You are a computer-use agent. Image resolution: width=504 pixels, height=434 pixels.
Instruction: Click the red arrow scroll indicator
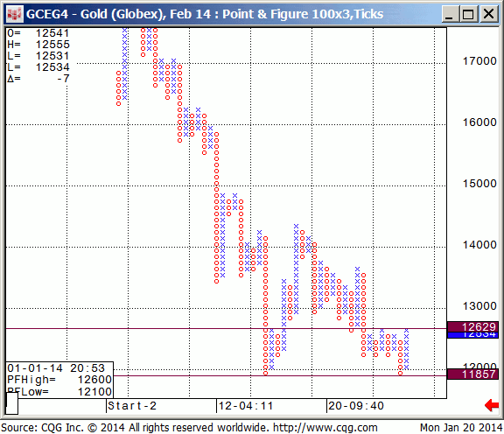tap(492, 405)
